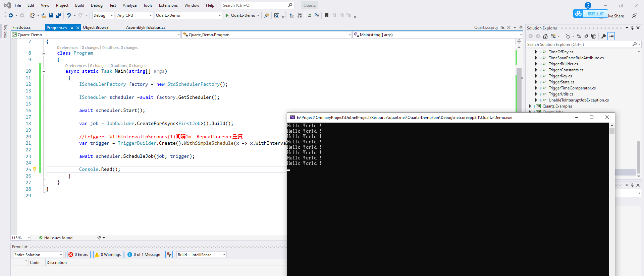Image resolution: width=644 pixels, height=276 pixels.
Task: Switch to the FirstJob.cs tab
Action: [21, 27]
